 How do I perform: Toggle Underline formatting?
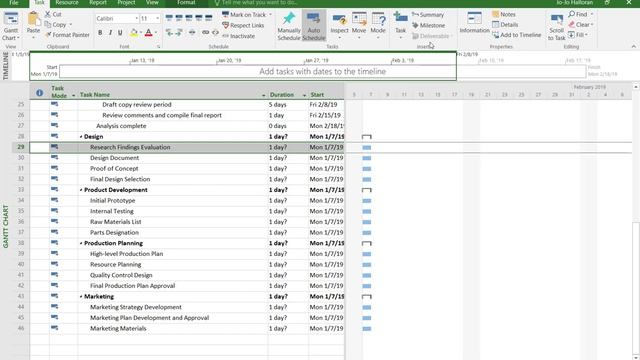point(120,33)
